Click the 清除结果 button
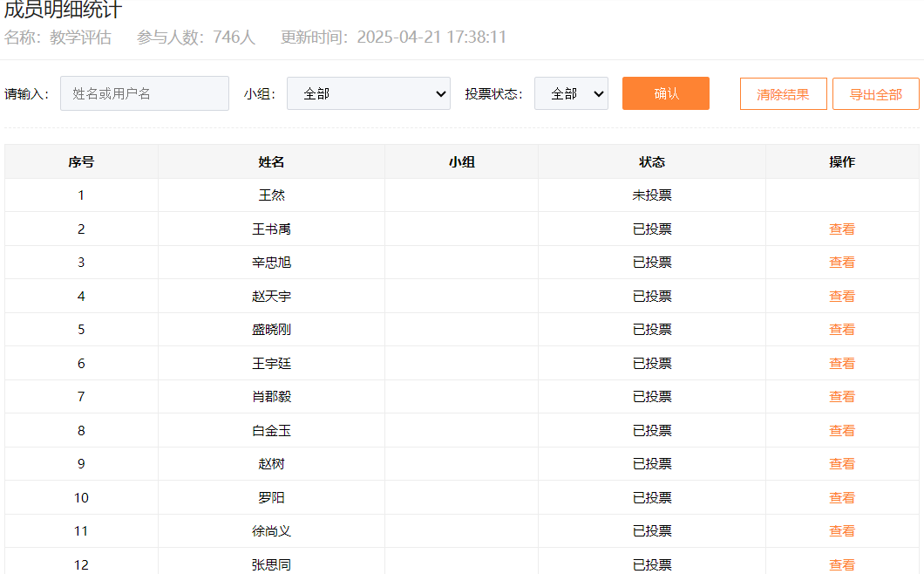The width and height of the screenshot is (924, 574). (x=783, y=94)
